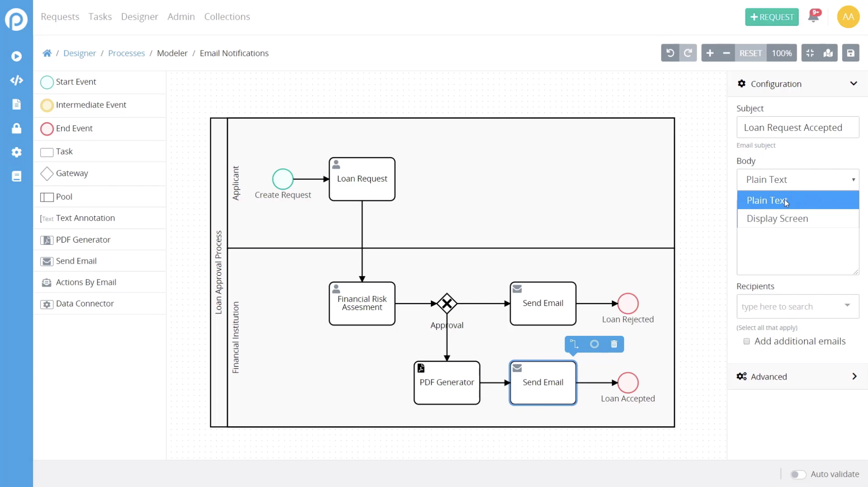
Task: Click the PDF Generator icon in sidebar
Action: pyautogui.click(x=47, y=239)
